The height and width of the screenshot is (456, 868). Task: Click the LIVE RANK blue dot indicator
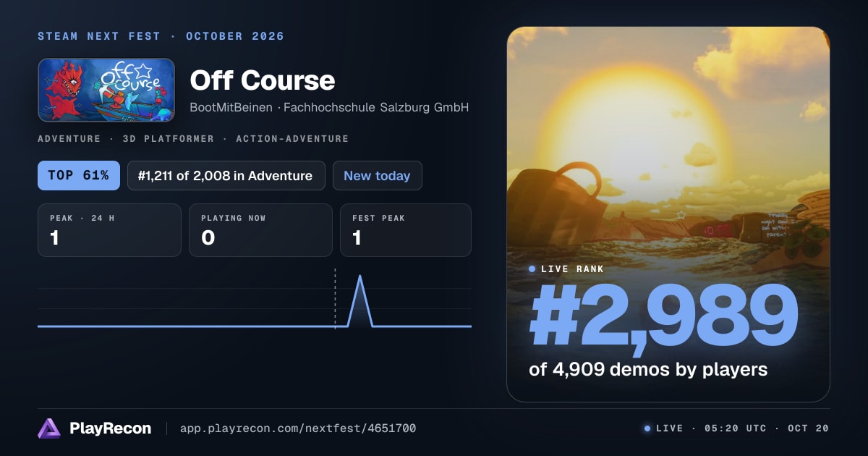532,269
